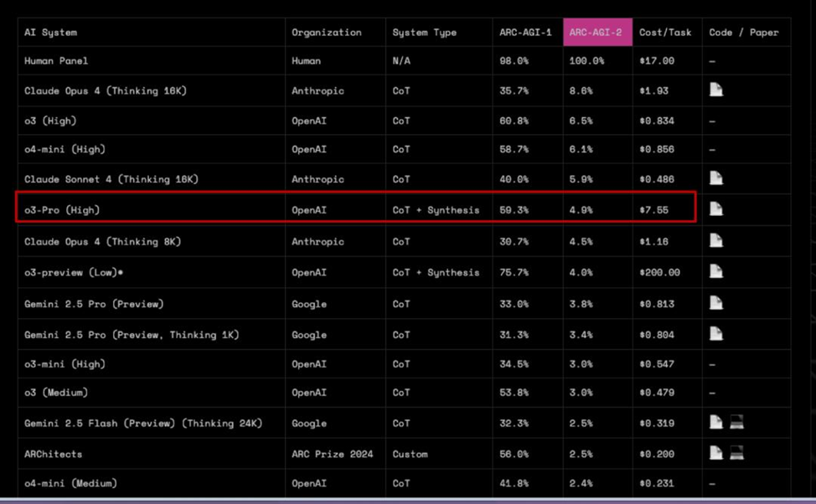The image size is (816, 504).
Task: Select the o4-mini (High) system name
Action: [65, 149]
